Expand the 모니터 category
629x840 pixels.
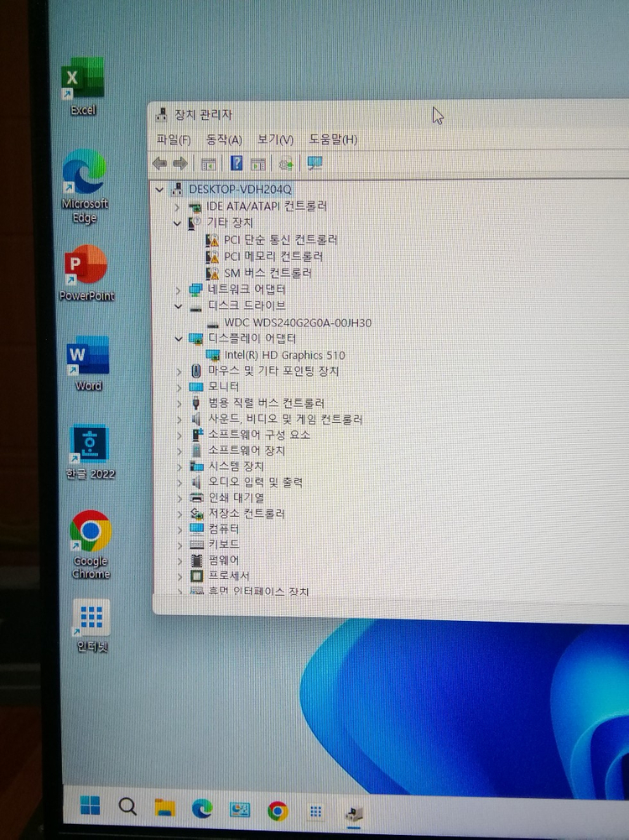(x=179, y=387)
